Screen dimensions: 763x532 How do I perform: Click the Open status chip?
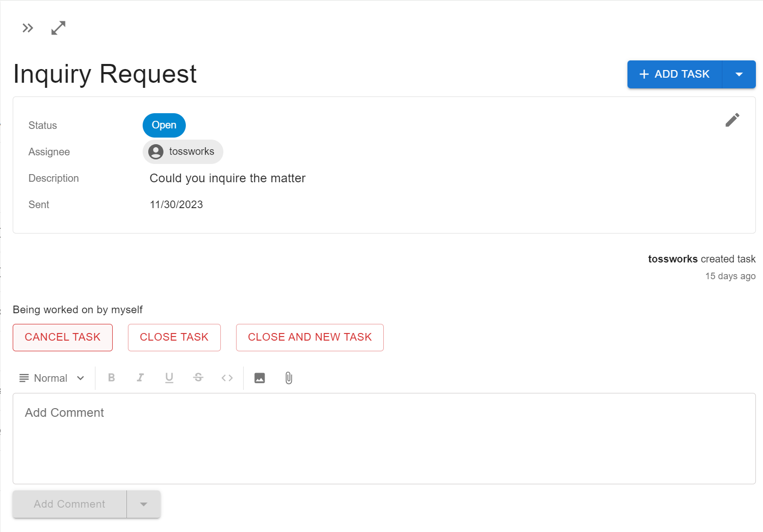click(164, 125)
